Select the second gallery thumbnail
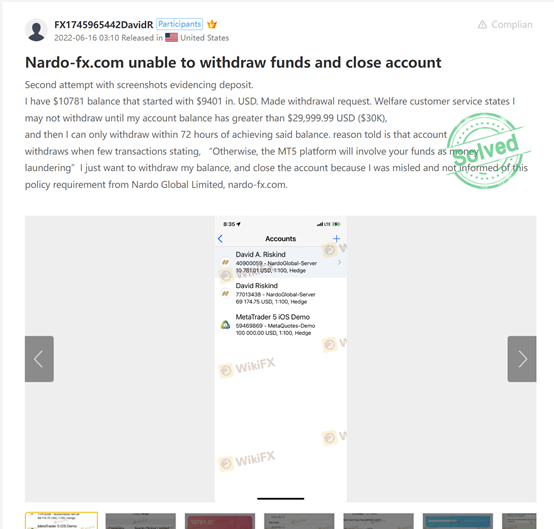This screenshot has height=529, width=554. [x=141, y=521]
